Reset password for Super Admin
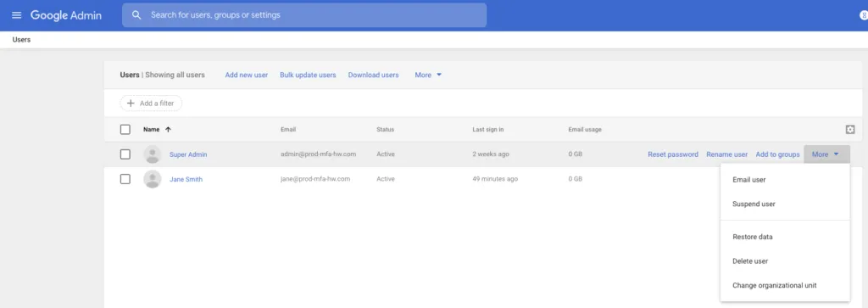 [672, 154]
